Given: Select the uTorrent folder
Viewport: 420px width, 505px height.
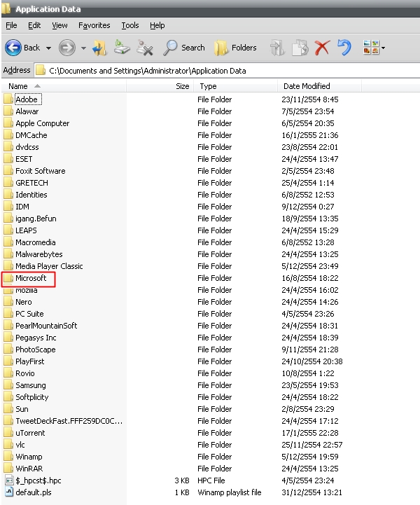Looking at the screenshot, I should pyautogui.click(x=24, y=433).
